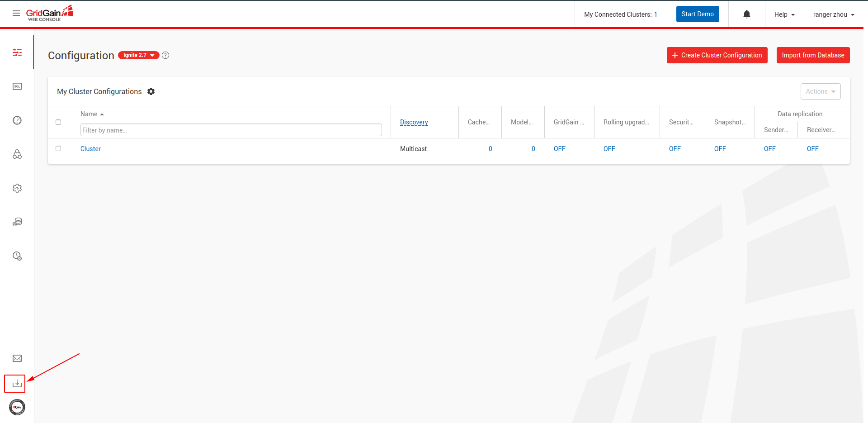Viewport: 868px width, 423px height.
Task: Click the Models count 0 in Cluster row
Action: (533, 149)
